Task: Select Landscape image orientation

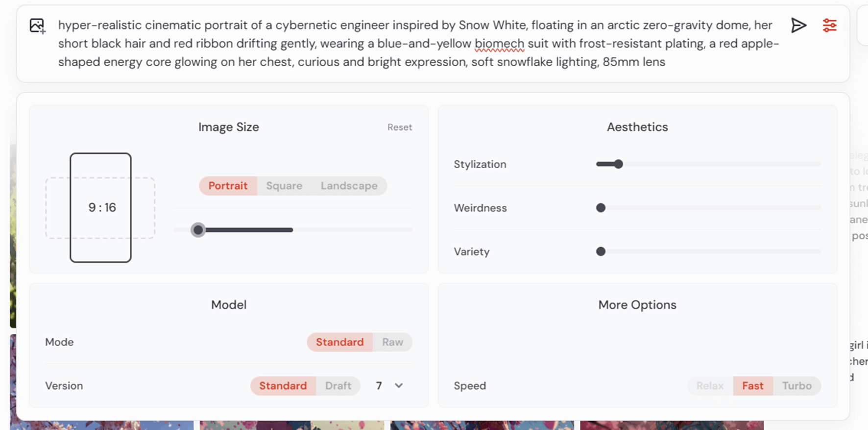Action: [x=349, y=186]
